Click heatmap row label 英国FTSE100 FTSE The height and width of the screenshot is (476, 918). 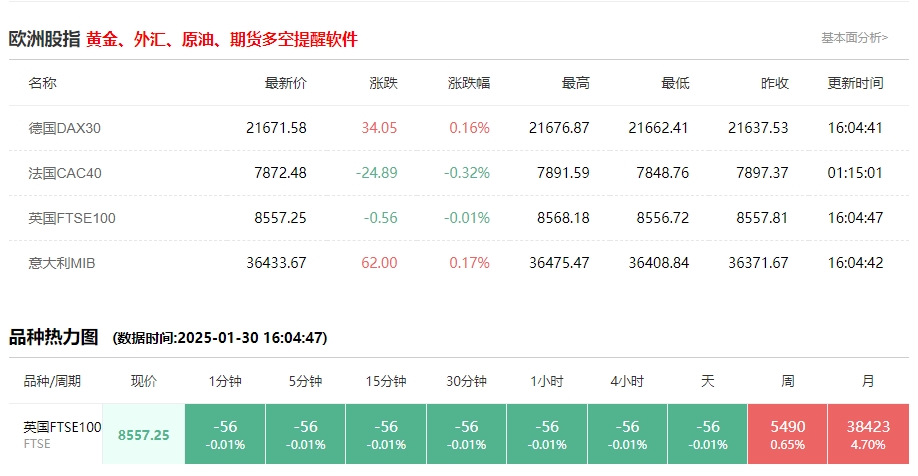[x=62, y=434]
